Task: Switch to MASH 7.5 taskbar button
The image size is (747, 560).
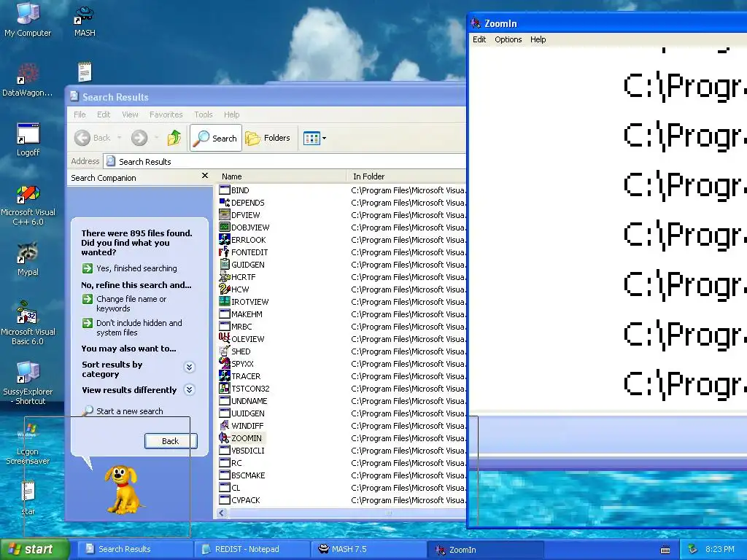Action: 369,549
